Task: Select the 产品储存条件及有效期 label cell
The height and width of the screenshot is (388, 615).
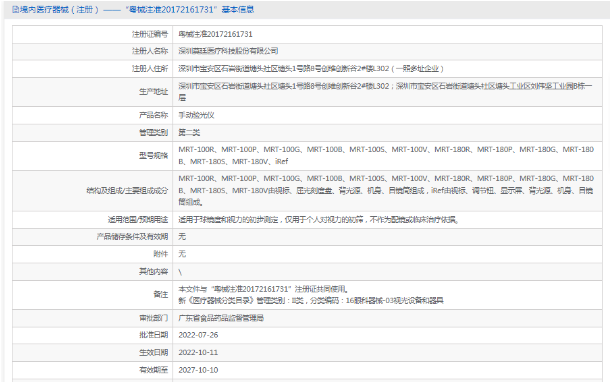Action: coord(93,237)
